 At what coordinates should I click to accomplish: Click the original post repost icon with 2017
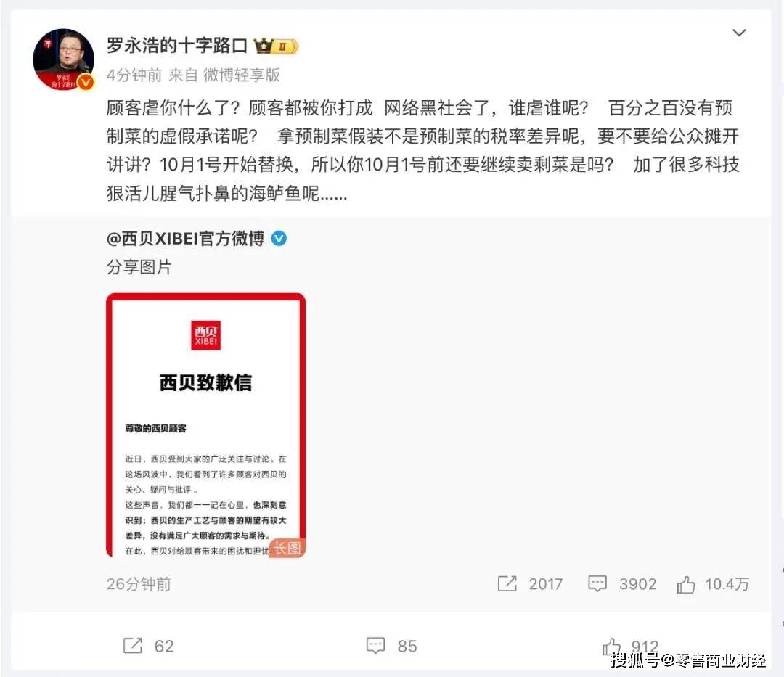click(507, 583)
